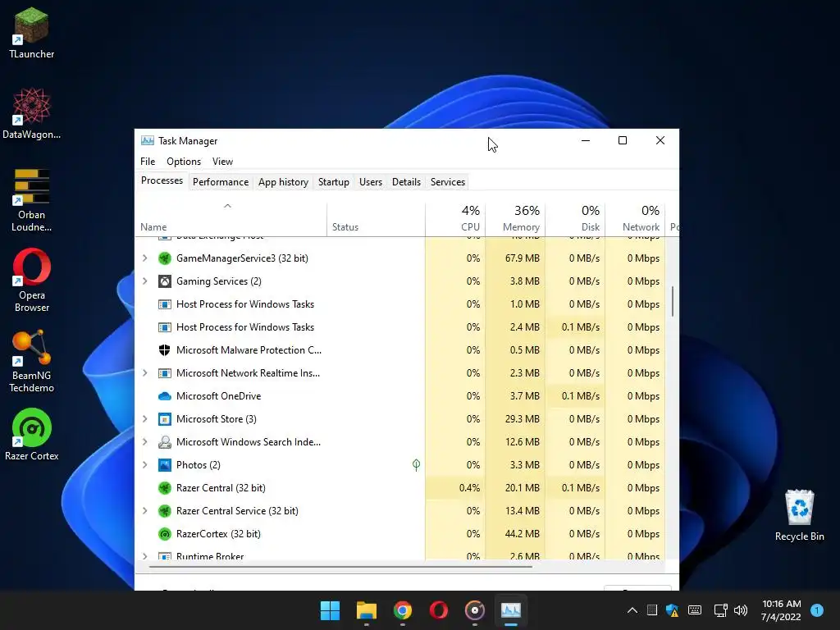Image resolution: width=840 pixels, height=630 pixels.
Task: Expand the Razer Central Service group
Action: (144, 511)
